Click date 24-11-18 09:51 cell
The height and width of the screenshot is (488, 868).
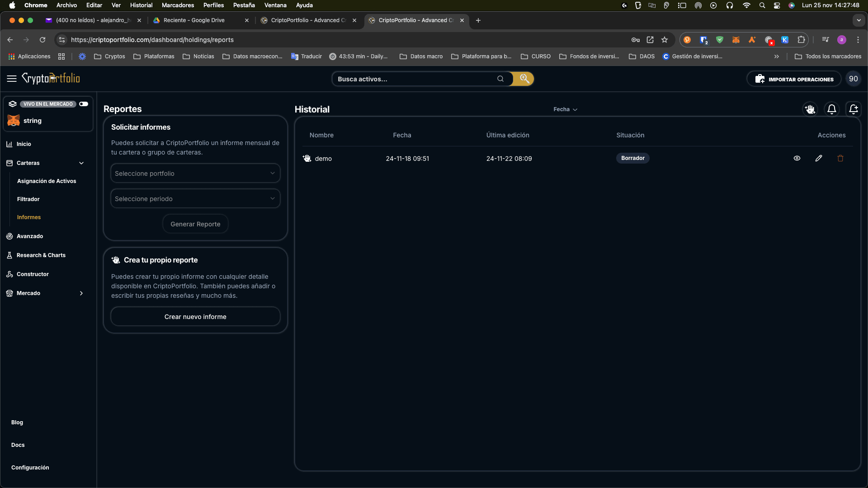[x=407, y=159]
